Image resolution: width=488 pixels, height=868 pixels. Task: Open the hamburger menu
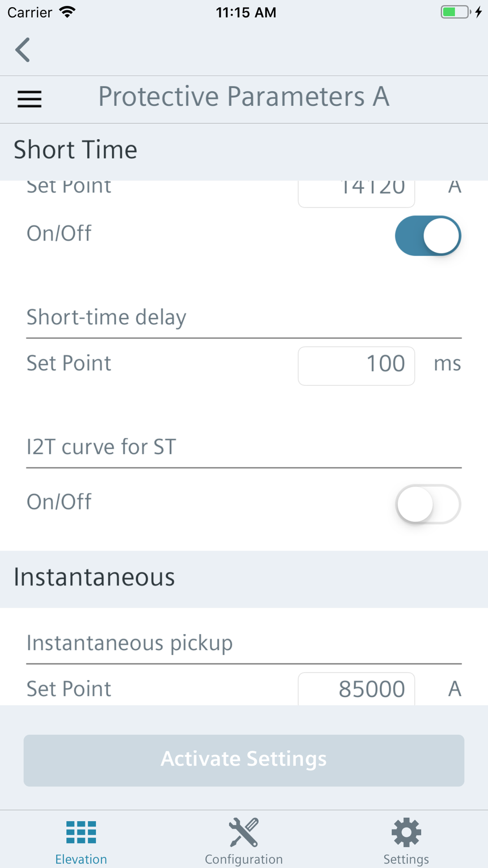pyautogui.click(x=29, y=99)
